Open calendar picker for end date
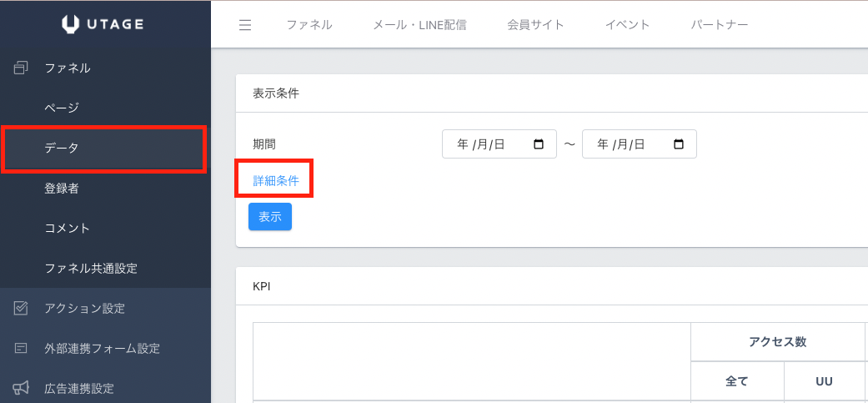This screenshot has height=403, width=868. [679, 144]
